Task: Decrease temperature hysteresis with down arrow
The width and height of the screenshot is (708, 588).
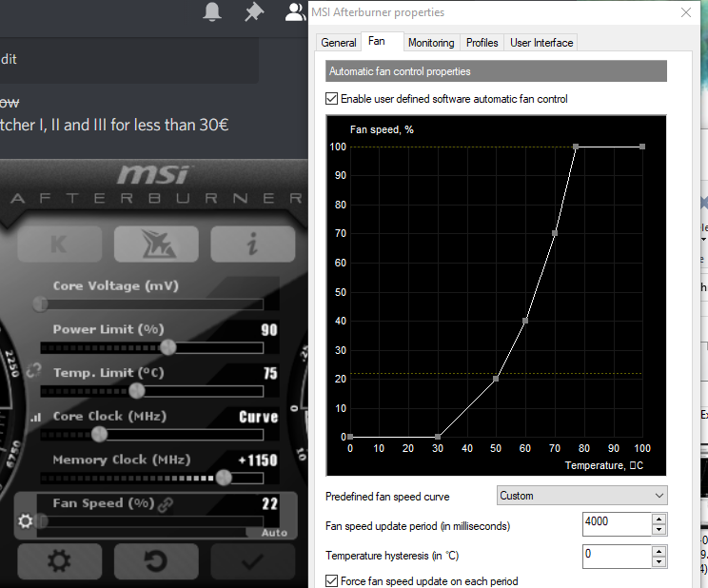Action: (x=659, y=561)
